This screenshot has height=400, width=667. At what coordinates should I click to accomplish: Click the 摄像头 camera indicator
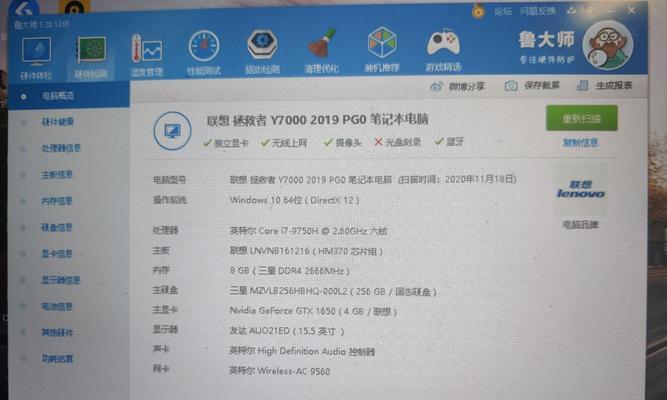342,142
